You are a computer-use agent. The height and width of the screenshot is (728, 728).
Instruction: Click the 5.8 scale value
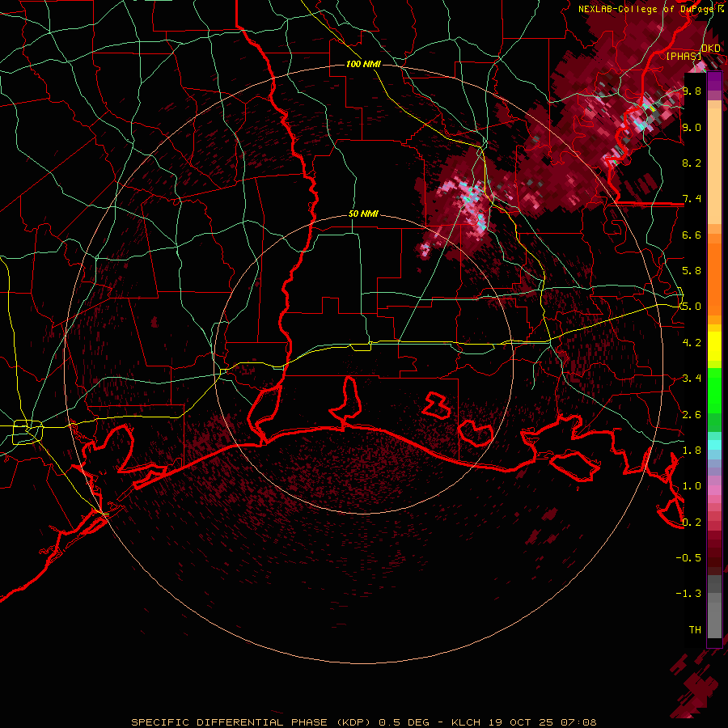click(692, 271)
